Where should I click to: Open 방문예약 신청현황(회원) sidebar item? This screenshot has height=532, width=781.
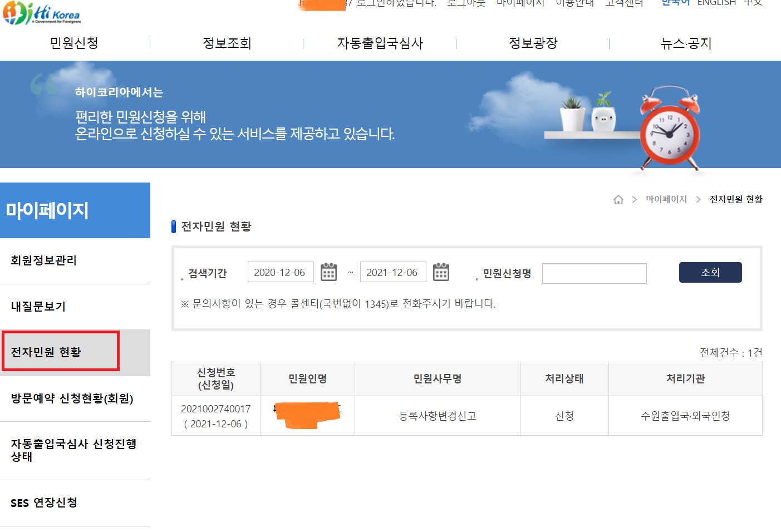coord(72,398)
